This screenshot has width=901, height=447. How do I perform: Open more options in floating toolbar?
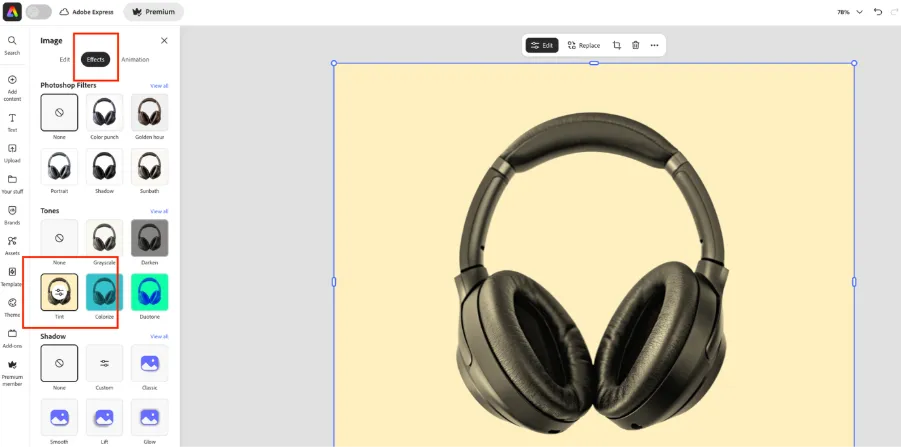654,45
